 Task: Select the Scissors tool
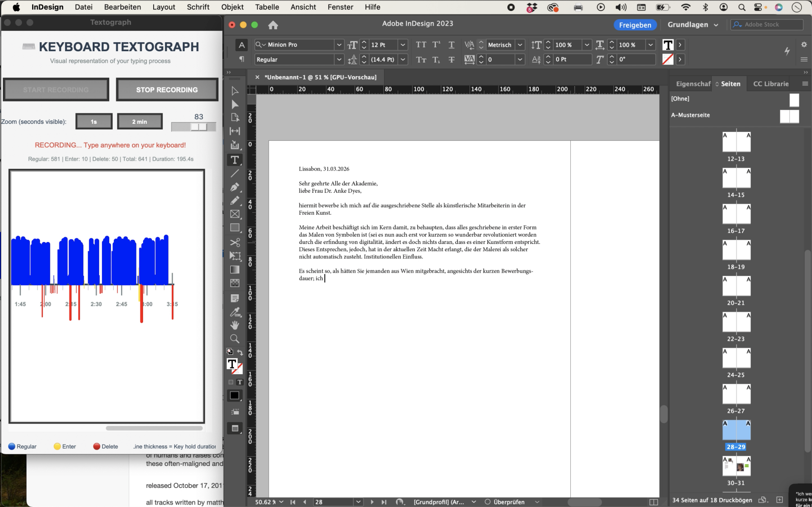coord(235,242)
